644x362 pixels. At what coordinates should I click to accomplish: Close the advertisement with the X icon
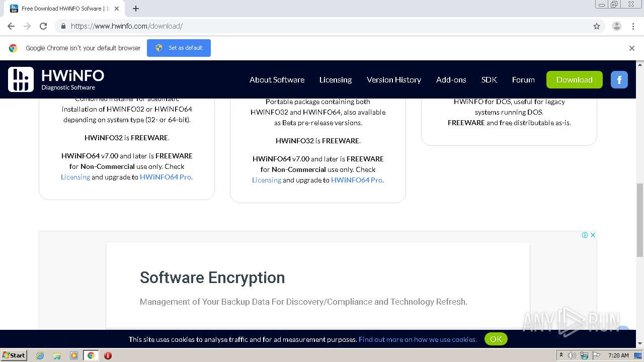tap(593, 235)
